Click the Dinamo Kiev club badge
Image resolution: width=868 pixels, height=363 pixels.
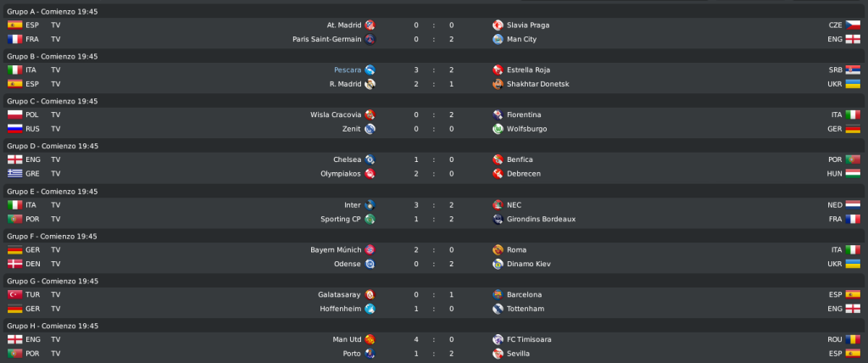[498, 264]
